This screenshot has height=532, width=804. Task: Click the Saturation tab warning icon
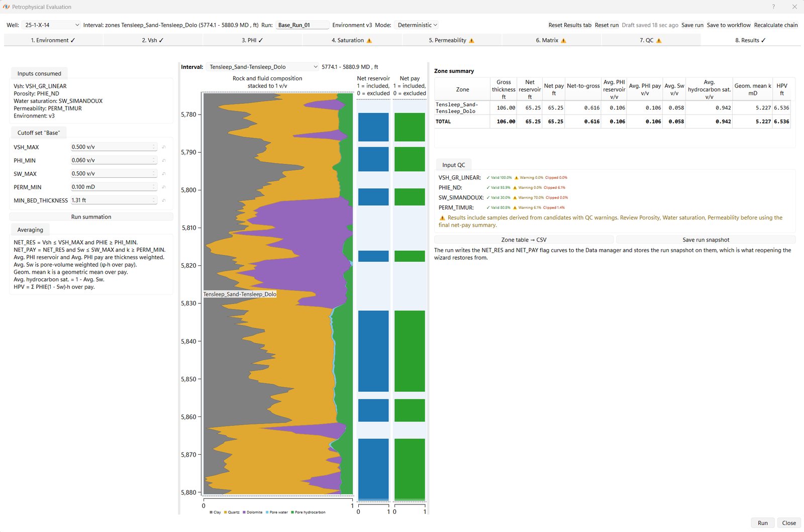pos(369,41)
